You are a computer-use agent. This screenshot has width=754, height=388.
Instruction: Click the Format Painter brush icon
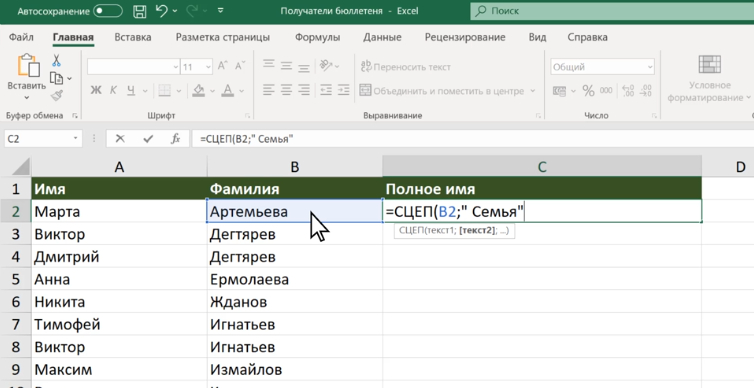56,95
